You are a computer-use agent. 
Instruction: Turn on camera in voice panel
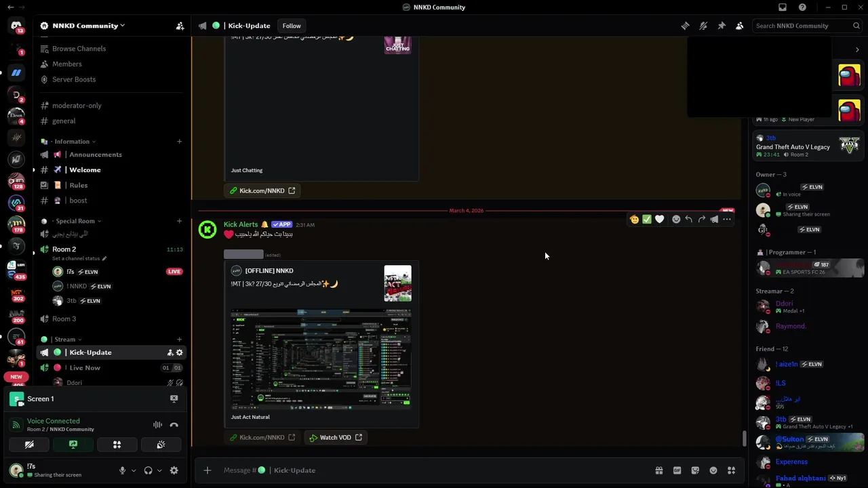29,445
